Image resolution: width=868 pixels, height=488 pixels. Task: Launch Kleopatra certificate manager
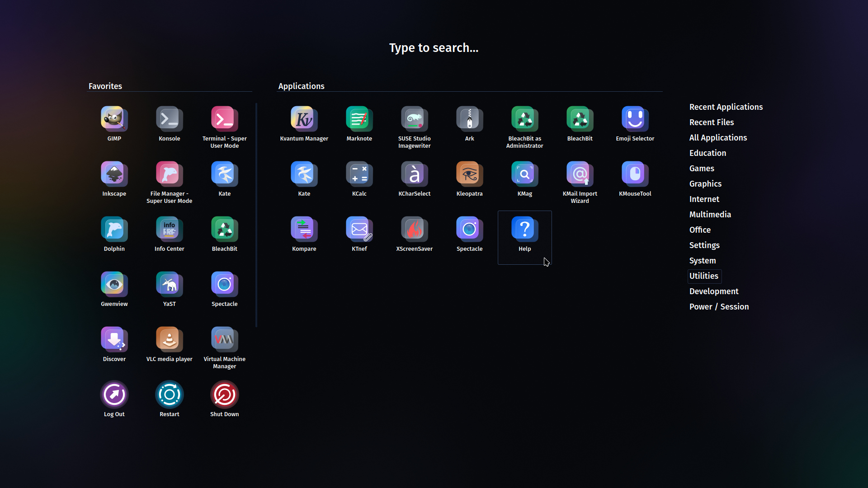tap(470, 179)
